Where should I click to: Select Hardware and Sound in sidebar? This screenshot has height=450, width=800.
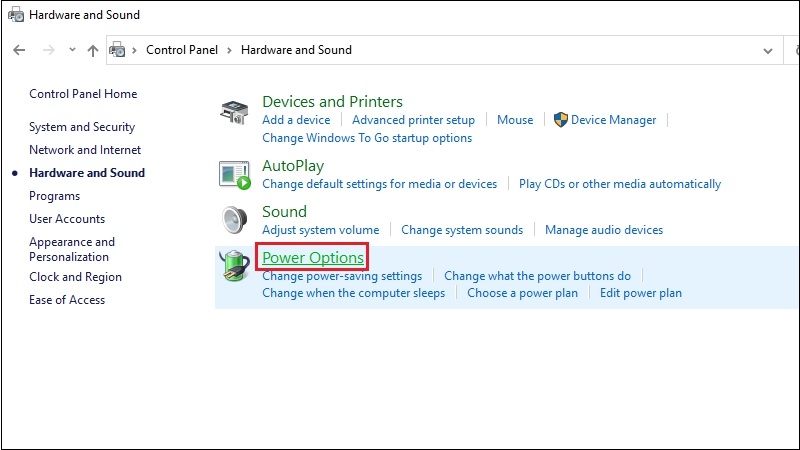point(87,173)
